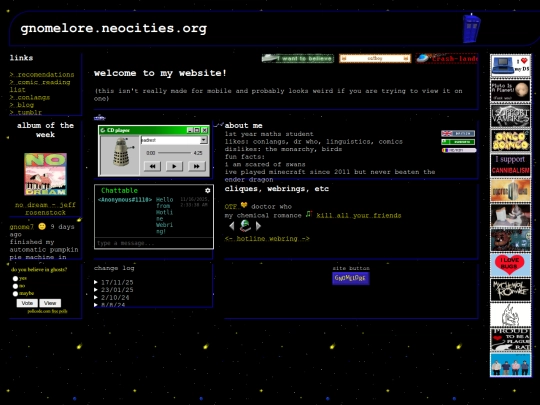Open the blog link
Viewport: 540px width, 405px height.
tap(22, 105)
